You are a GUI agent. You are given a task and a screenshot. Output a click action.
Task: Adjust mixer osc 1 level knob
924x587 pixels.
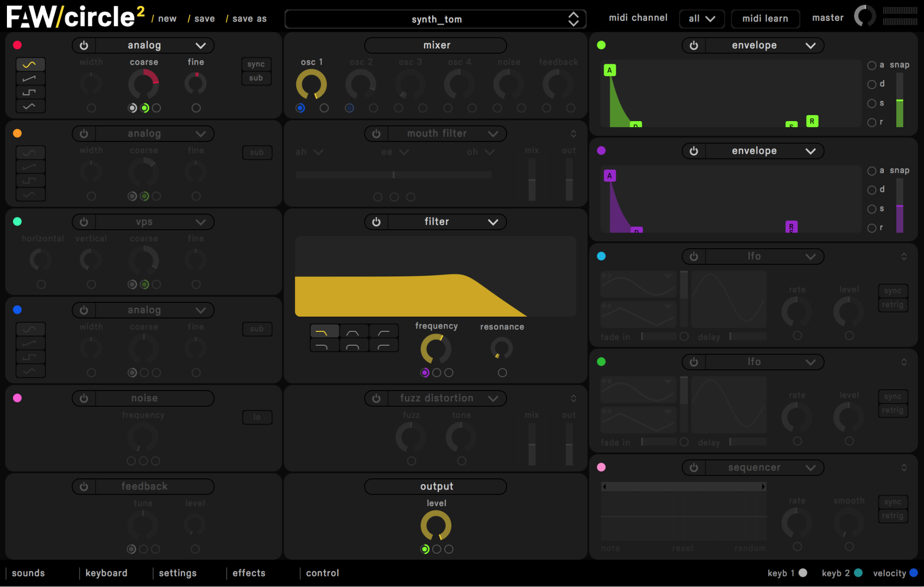(x=312, y=84)
